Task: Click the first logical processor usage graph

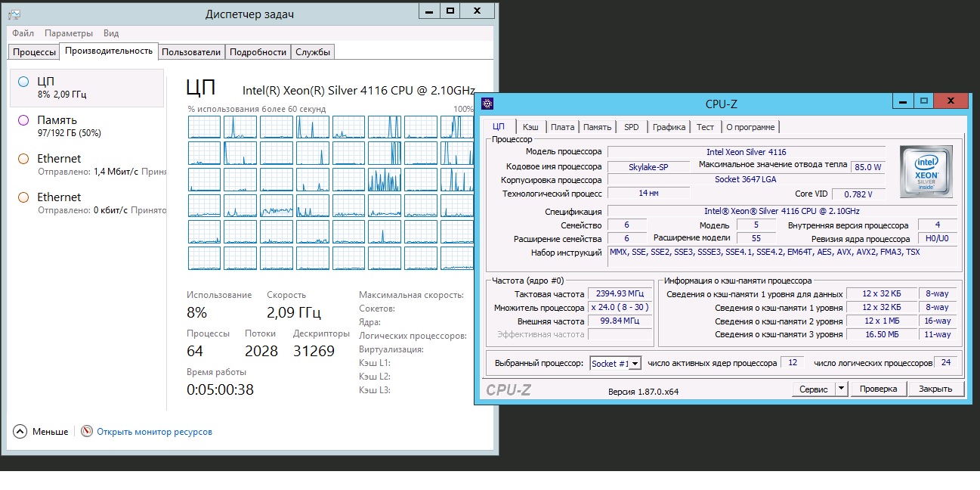Action: click(x=204, y=127)
